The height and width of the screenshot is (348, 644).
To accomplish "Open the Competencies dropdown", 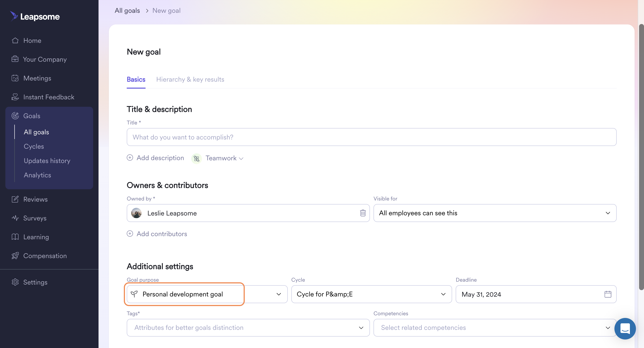I will (495, 327).
